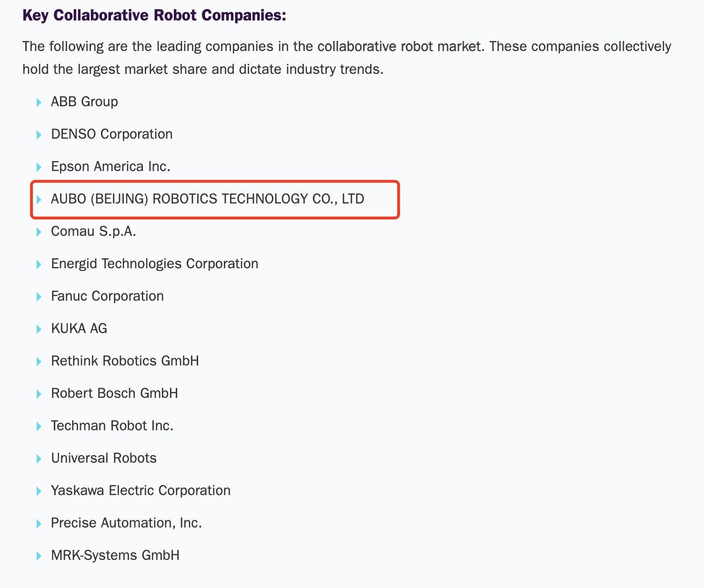704x588 pixels.
Task: Click the 'Key Collaborative Robot Companies:' heading
Action: coord(154,15)
